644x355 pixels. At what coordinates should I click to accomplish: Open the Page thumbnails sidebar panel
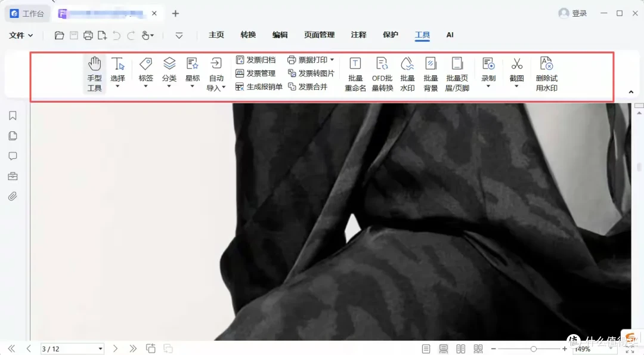pyautogui.click(x=13, y=136)
